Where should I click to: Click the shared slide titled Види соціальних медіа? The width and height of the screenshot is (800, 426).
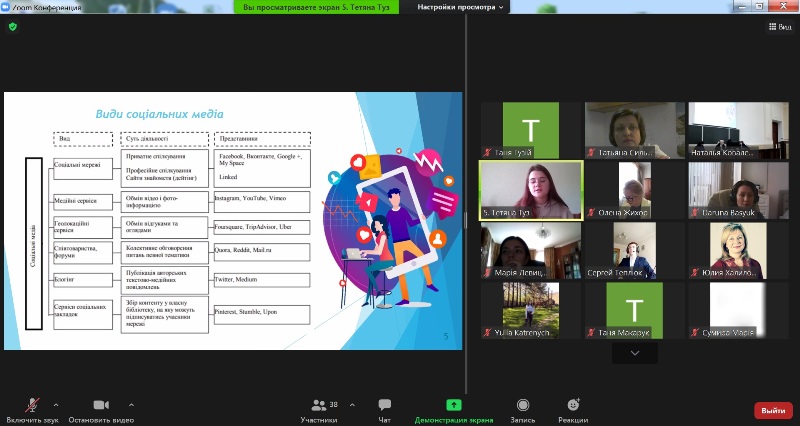233,221
